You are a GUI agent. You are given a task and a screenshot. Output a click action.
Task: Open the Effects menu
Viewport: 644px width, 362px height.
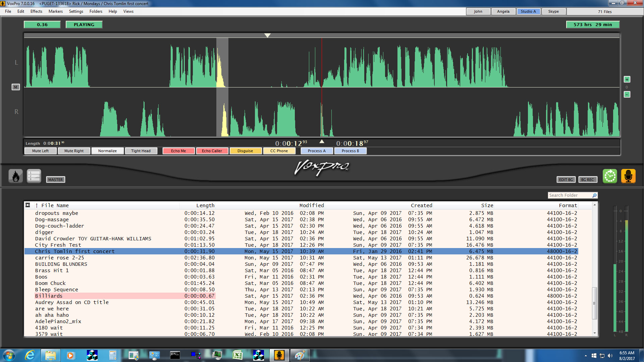click(x=36, y=11)
